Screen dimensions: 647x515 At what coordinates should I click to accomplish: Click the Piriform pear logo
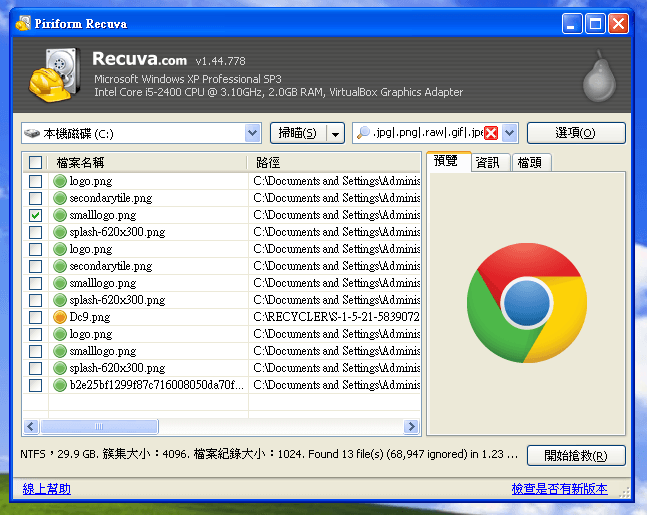(x=599, y=76)
